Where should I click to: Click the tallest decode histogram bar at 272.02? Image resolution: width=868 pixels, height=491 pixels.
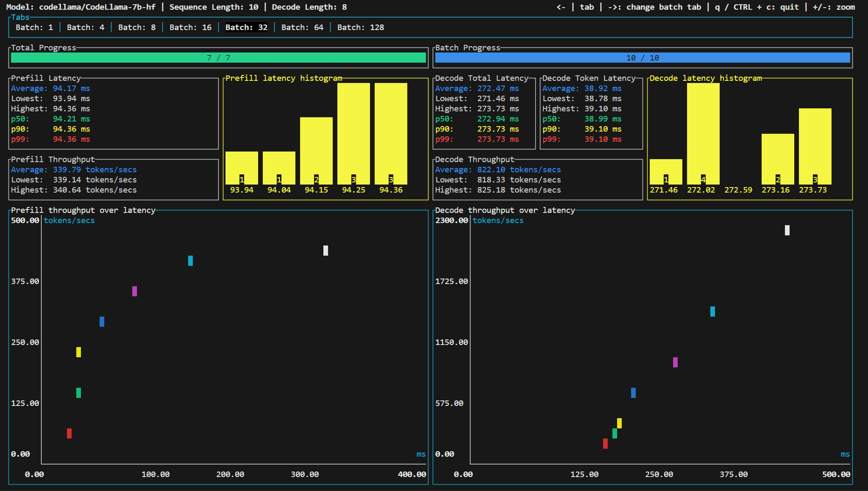pos(703,133)
